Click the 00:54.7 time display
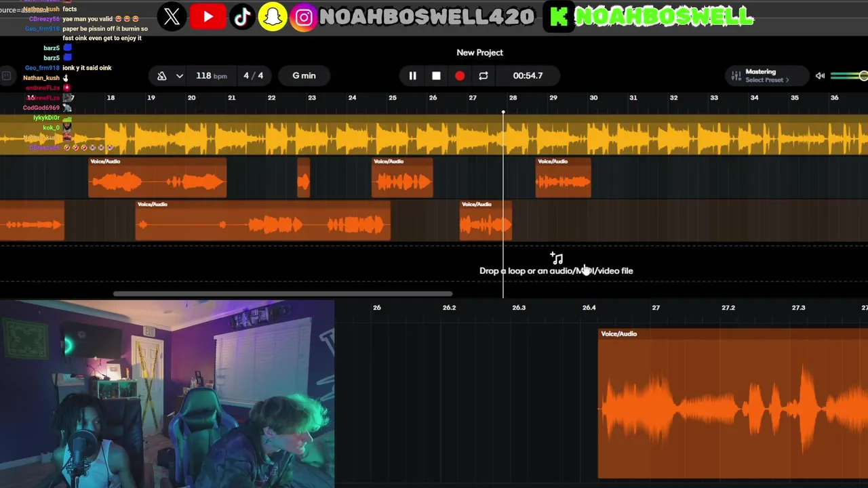Image resolution: width=868 pixels, height=488 pixels. [x=528, y=76]
